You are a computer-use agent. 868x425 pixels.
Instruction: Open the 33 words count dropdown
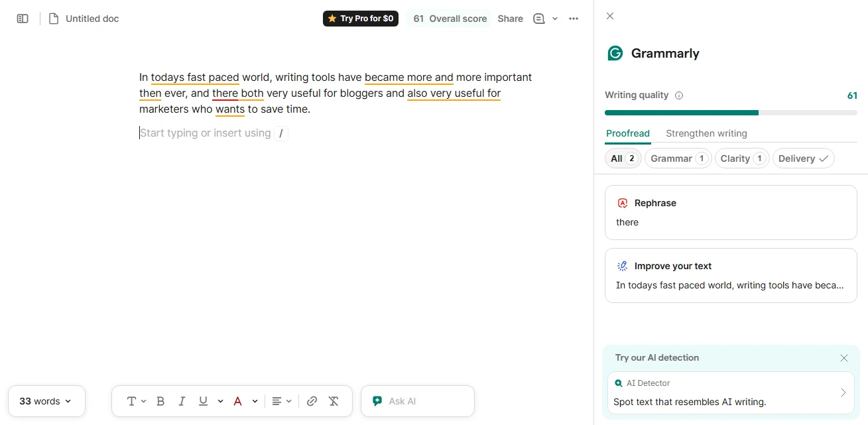point(46,401)
